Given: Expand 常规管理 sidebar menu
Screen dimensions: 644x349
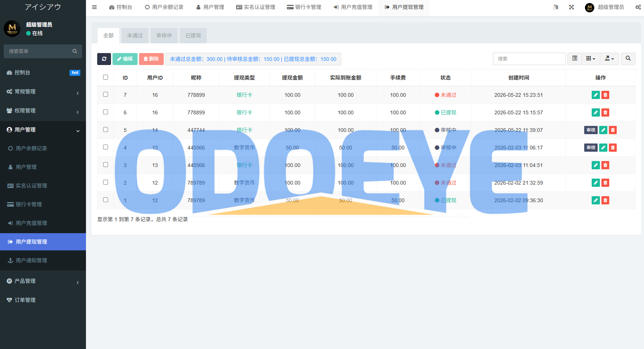Looking at the screenshot, I should point(43,92).
